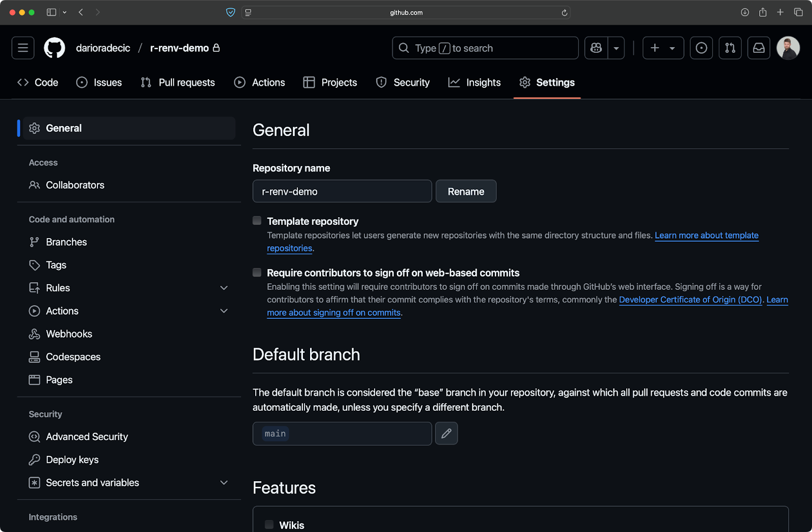The height and width of the screenshot is (532, 812).
Task: Expand the Actions sidebar section chevron
Action: pos(224,311)
